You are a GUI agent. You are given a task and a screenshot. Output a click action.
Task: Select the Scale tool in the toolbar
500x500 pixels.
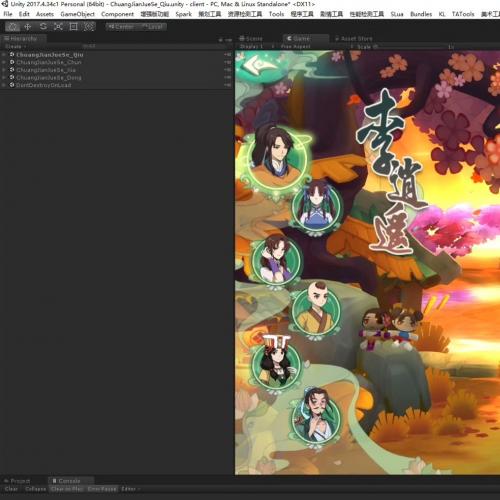58,27
